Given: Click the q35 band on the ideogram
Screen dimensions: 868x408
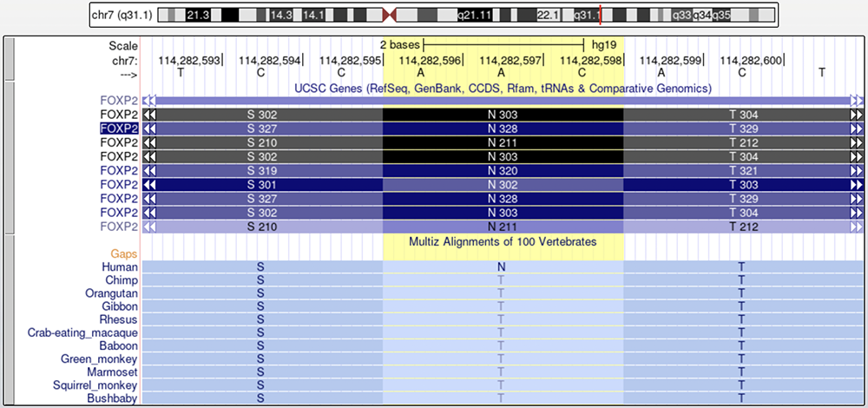Looking at the screenshot, I should click(x=721, y=15).
